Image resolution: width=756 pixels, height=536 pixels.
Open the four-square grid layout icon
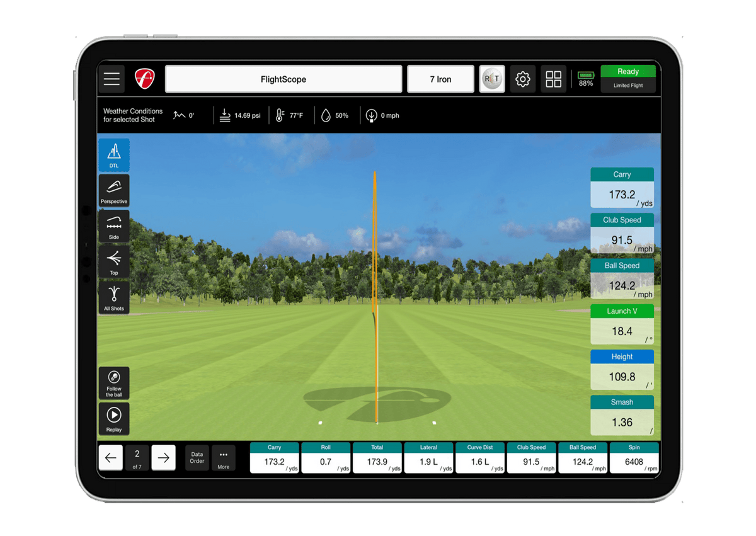tap(553, 79)
